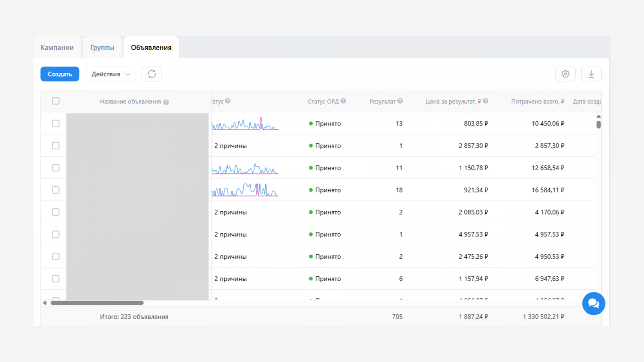Click '2 причины' in the 2 857,30 ₽ row
Screen dimensions: 644x362
point(231,146)
